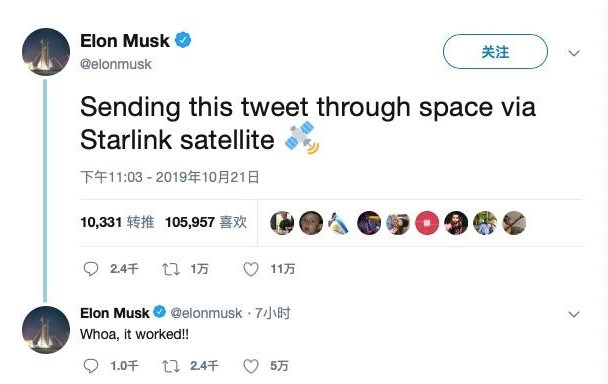Open Elon Musk's top profile avatar

(46, 52)
